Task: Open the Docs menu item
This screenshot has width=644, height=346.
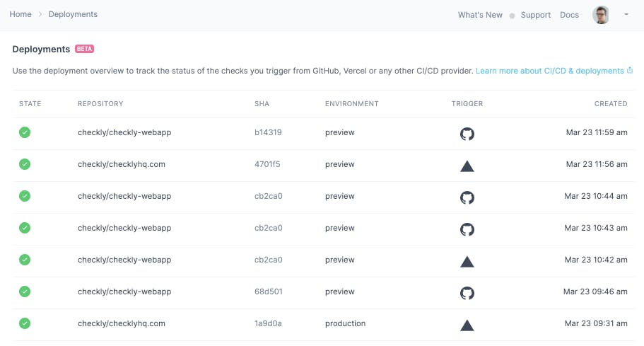Action: pyautogui.click(x=569, y=15)
